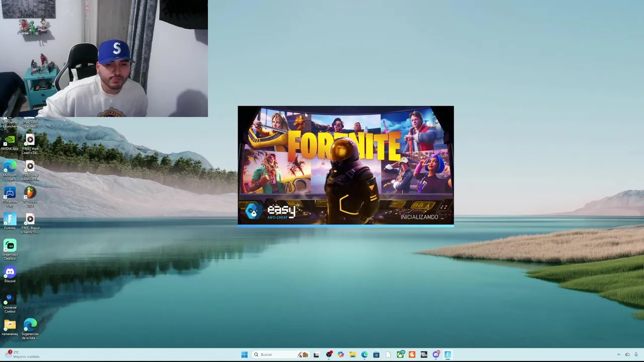Viewport: 644px width, 362px height.
Task: Open the Microsoft Edge desktop shortcut
Action: point(10,169)
